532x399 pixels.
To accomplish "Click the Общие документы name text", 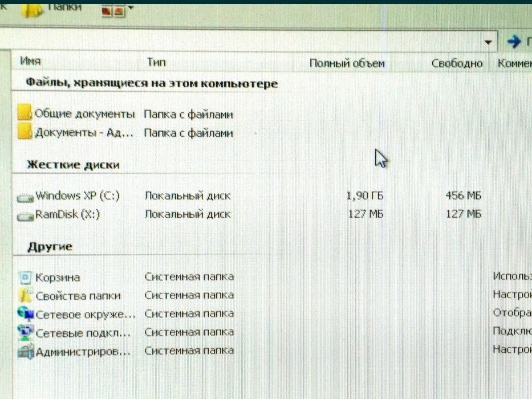I will 84,113.
